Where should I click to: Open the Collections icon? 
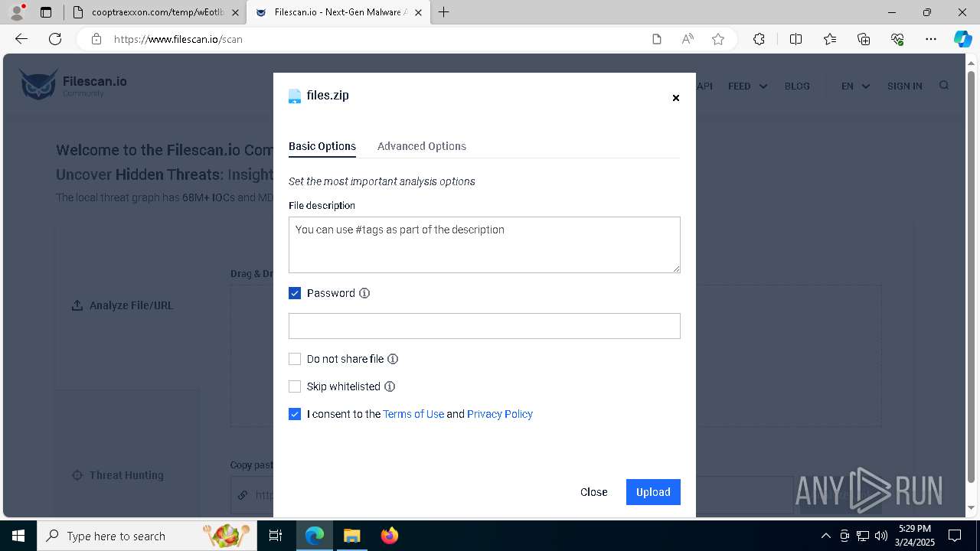[864, 39]
